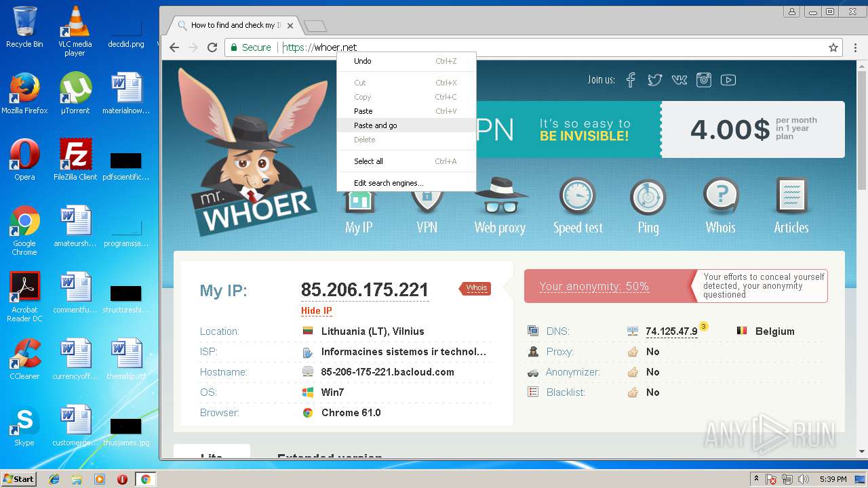Open a new tab in Chrome
The image size is (868, 488).
[315, 26]
